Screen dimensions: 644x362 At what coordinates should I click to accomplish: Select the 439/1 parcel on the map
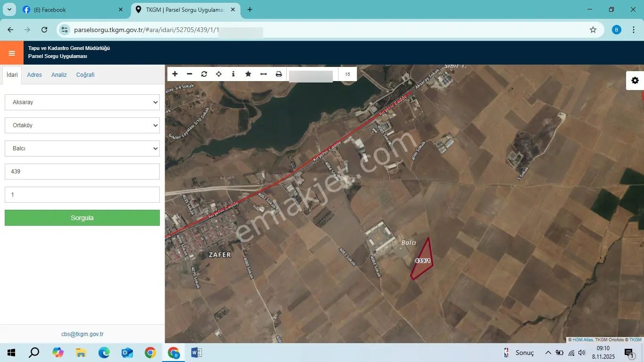(422, 261)
